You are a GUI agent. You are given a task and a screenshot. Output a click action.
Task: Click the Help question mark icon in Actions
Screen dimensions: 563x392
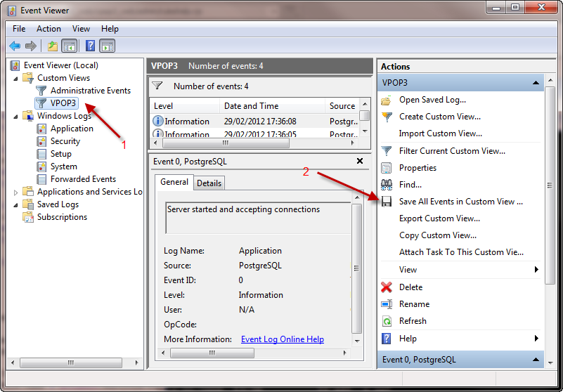[x=387, y=339]
